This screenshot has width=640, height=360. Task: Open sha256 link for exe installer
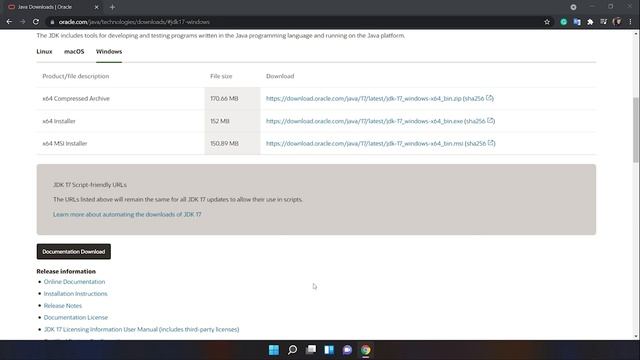tap(480, 121)
